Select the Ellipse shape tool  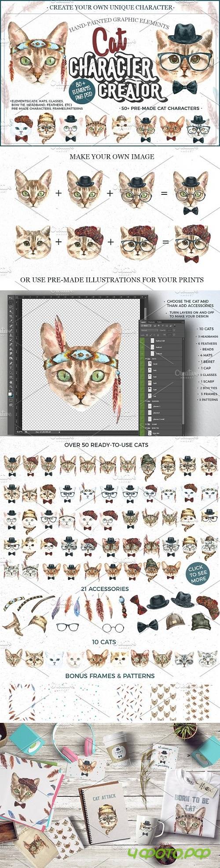click(11, 377)
